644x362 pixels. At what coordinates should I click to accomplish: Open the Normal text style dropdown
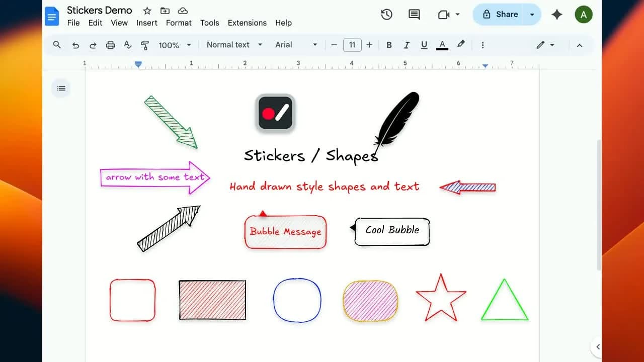pyautogui.click(x=234, y=45)
